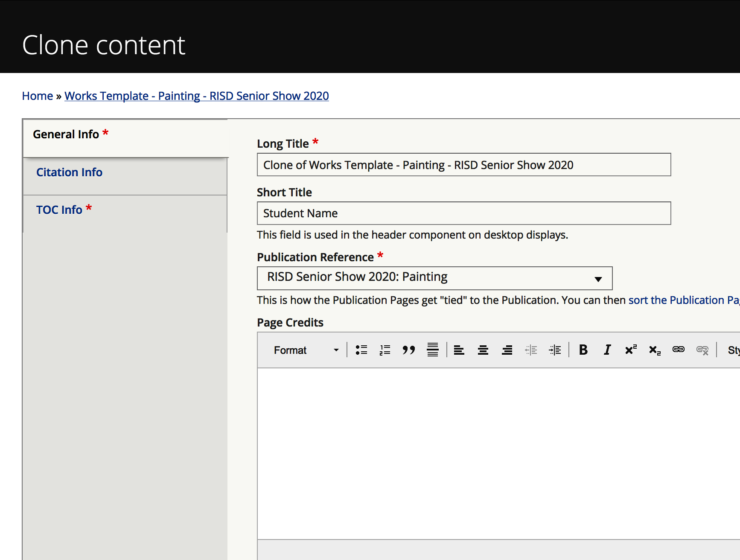Click into the Short Title field
Image resolution: width=740 pixels, height=560 pixels.
pyautogui.click(x=464, y=213)
